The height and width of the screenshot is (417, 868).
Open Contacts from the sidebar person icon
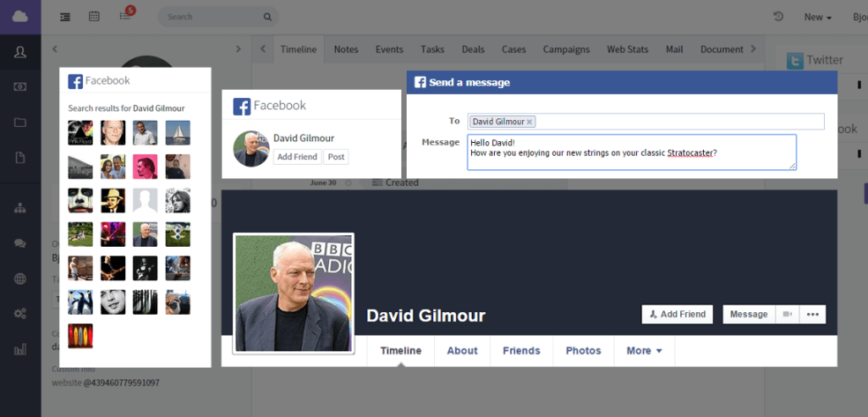pyautogui.click(x=19, y=52)
